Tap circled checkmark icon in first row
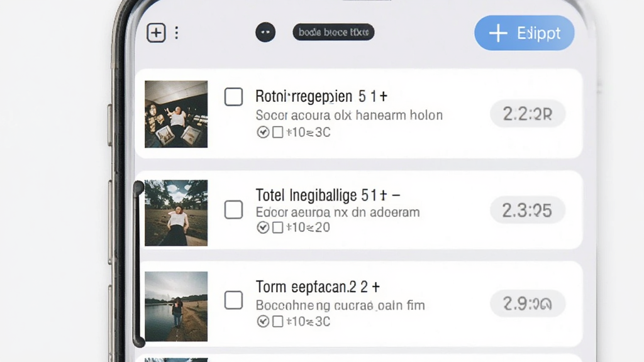 point(263,132)
